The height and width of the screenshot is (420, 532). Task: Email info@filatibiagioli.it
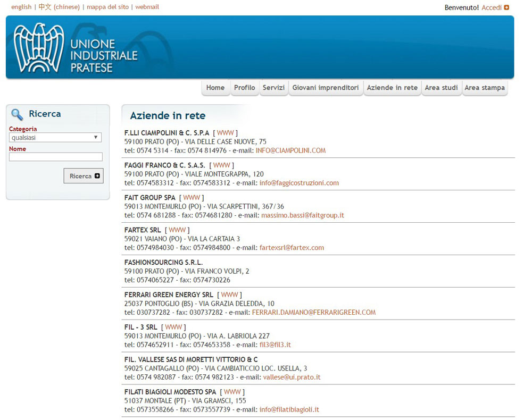tap(289, 409)
